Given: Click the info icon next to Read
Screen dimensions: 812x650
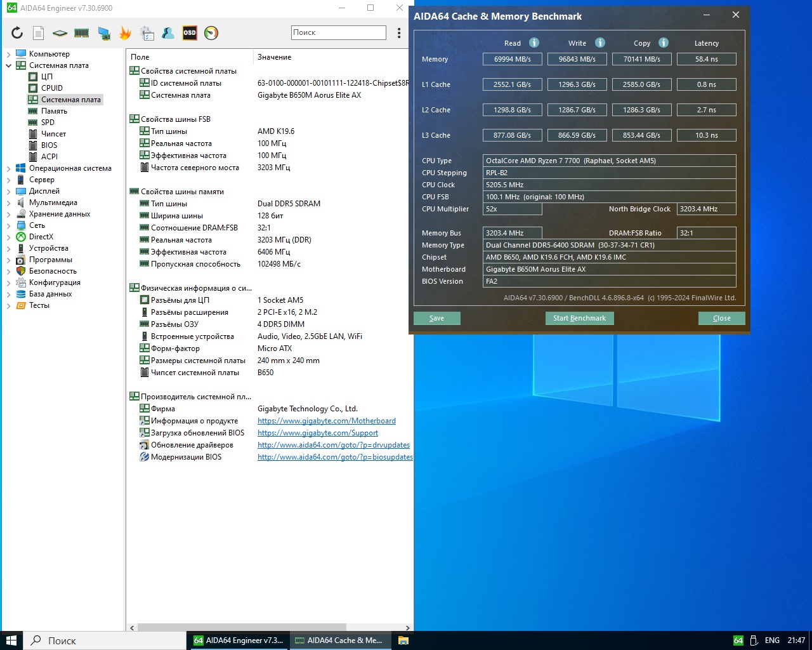Looking at the screenshot, I should (534, 43).
